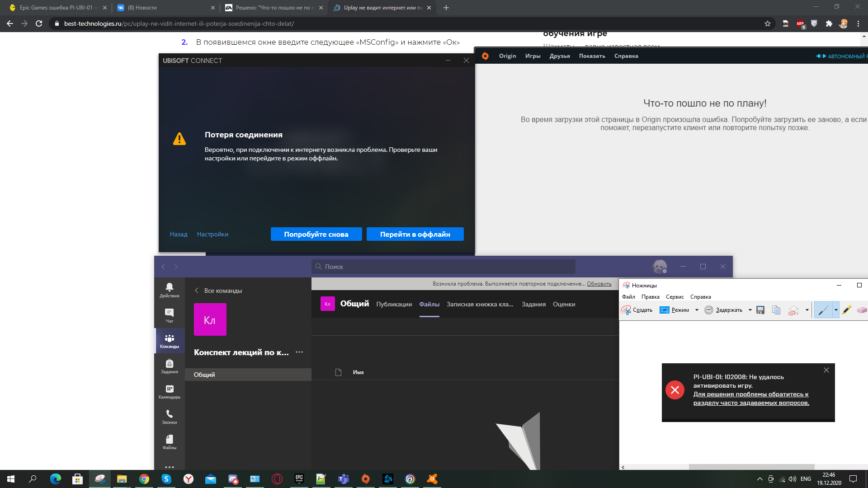868x488 pixels.
Task: Expand the Задержать delay dropdown
Action: [x=750, y=310]
